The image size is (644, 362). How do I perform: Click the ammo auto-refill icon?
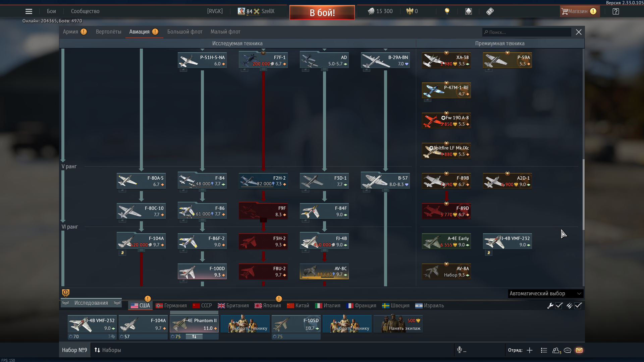[x=569, y=306]
